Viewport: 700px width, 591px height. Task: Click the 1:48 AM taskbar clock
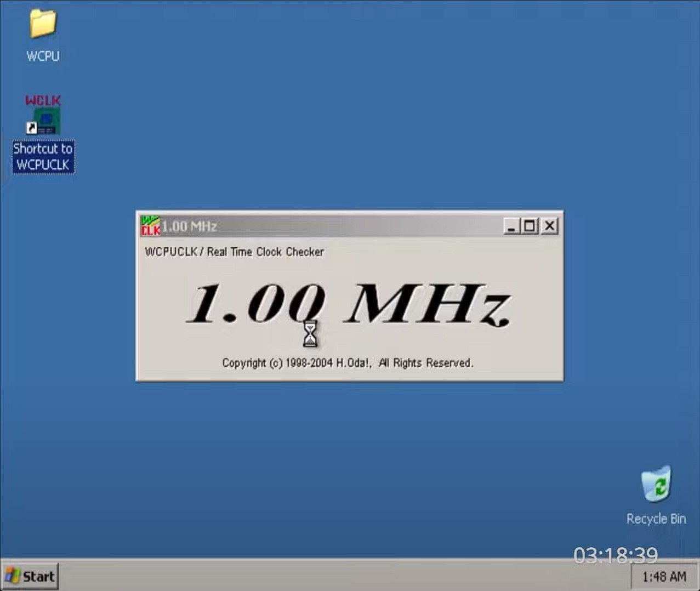pos(664,577)
